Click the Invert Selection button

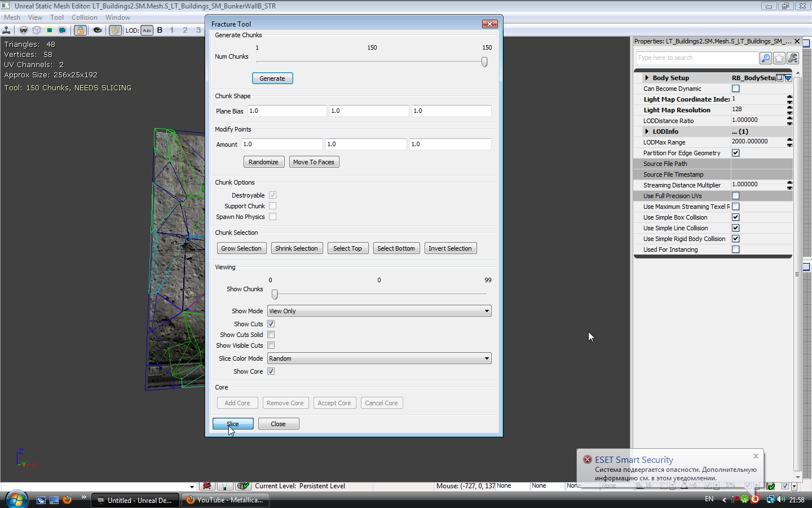pyautogui.click(x=450, y=248)
